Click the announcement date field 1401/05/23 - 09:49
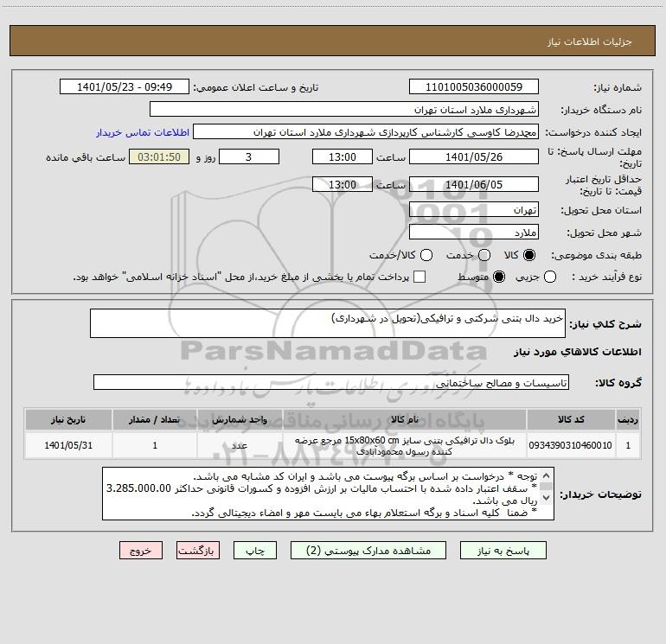The image size is (666, 644). tap(125, 86)
